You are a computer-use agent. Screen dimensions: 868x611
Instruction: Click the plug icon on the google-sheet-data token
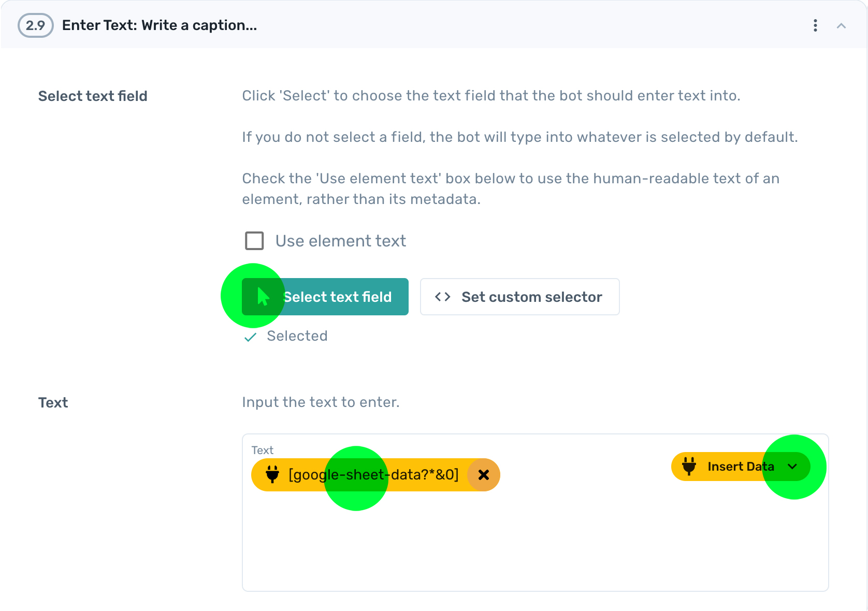272,474
